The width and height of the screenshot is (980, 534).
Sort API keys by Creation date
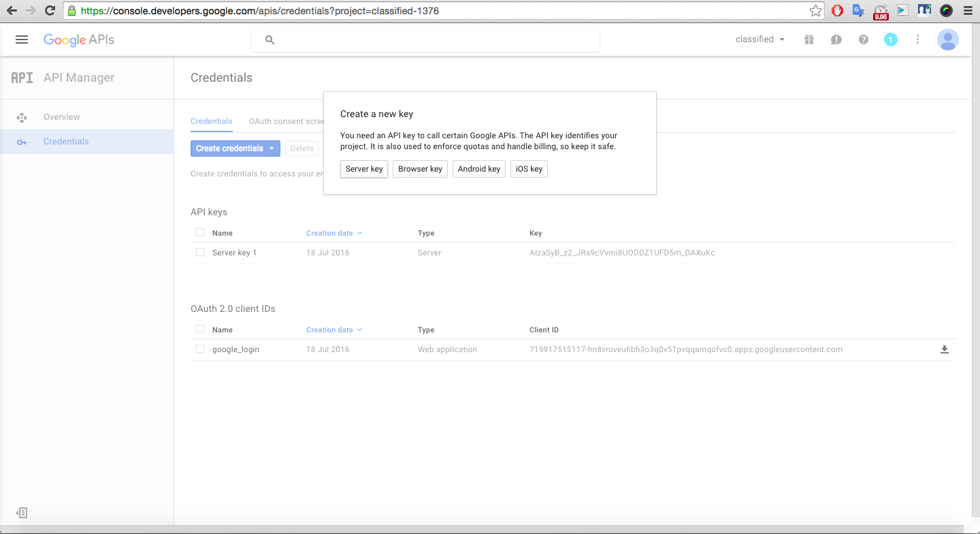[334, 233]
